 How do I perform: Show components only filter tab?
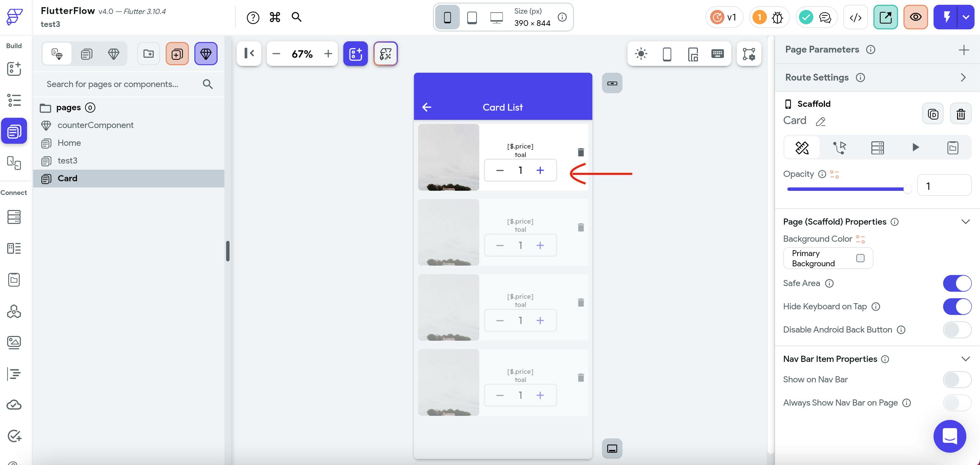113,54
